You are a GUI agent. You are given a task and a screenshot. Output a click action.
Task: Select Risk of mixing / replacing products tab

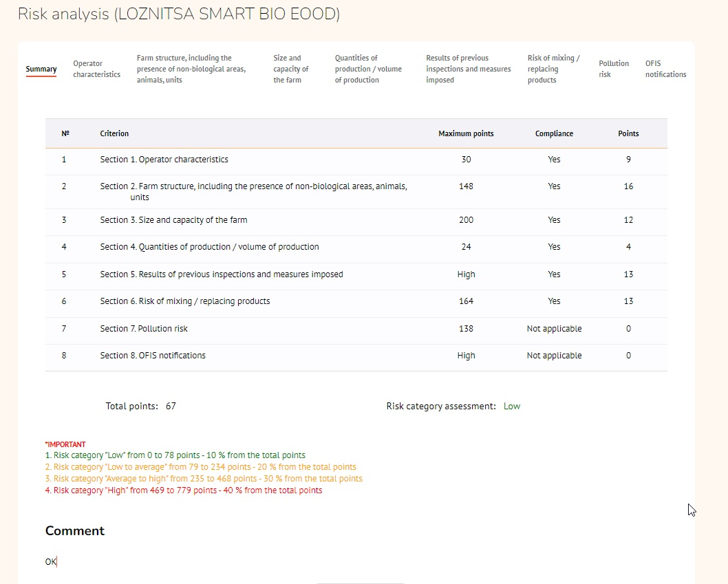[553, 69]
